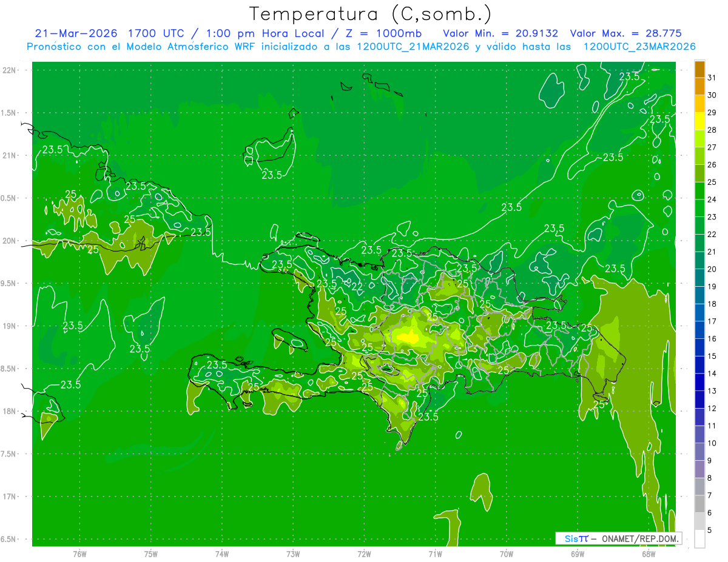Viewport: 728px width, 562px height.
Task: Click the yellow 28 degree legend swatch
Action: [699, 121]
